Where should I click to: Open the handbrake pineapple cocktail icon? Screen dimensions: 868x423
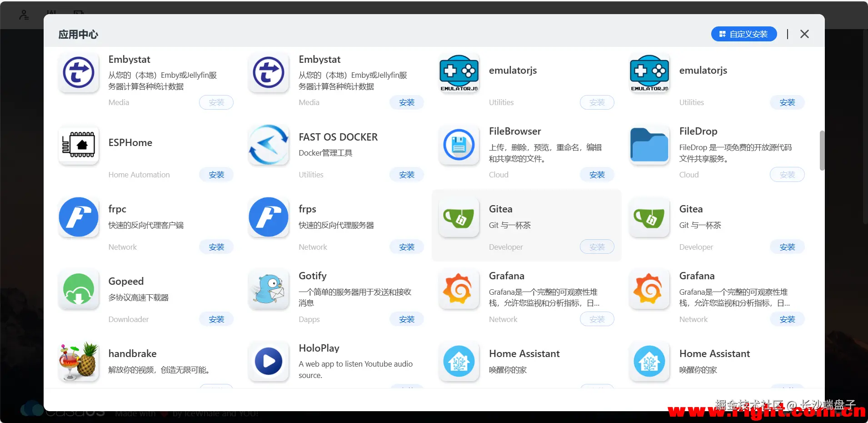coord(79,362)
